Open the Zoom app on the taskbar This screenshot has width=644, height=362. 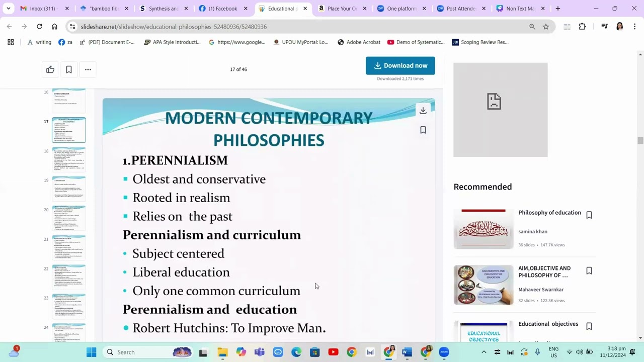444,352
